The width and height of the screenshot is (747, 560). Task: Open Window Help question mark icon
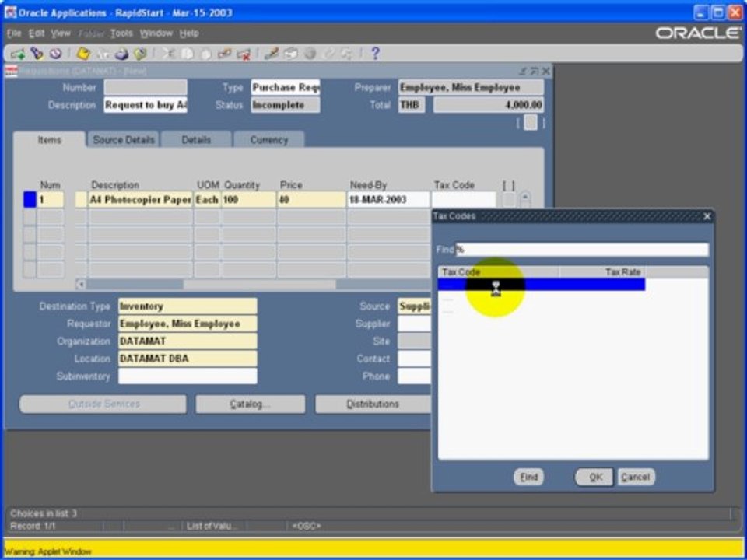[375, 54]
